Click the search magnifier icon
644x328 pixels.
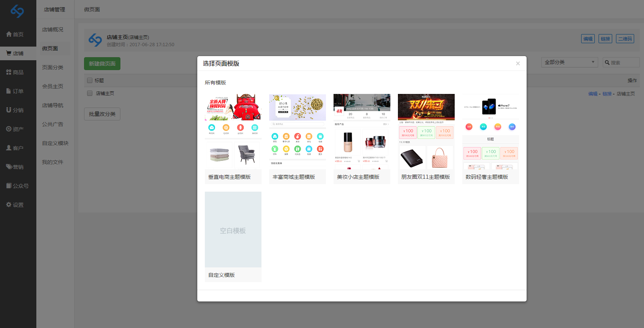tap(607, 62)
